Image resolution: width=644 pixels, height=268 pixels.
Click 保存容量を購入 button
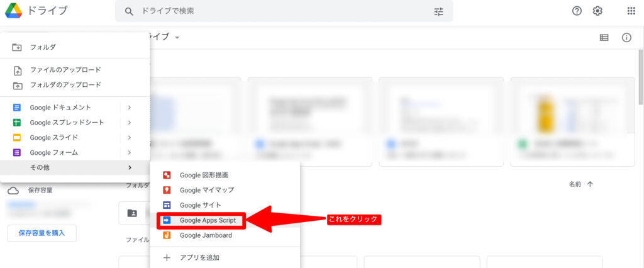pos(42,233)
